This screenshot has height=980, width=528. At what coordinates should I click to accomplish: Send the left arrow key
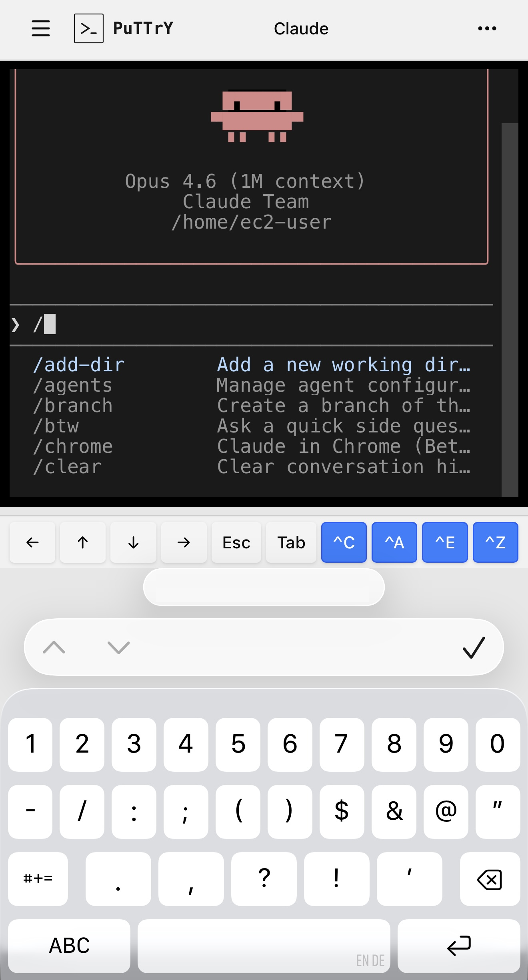[x=32, y=542]
